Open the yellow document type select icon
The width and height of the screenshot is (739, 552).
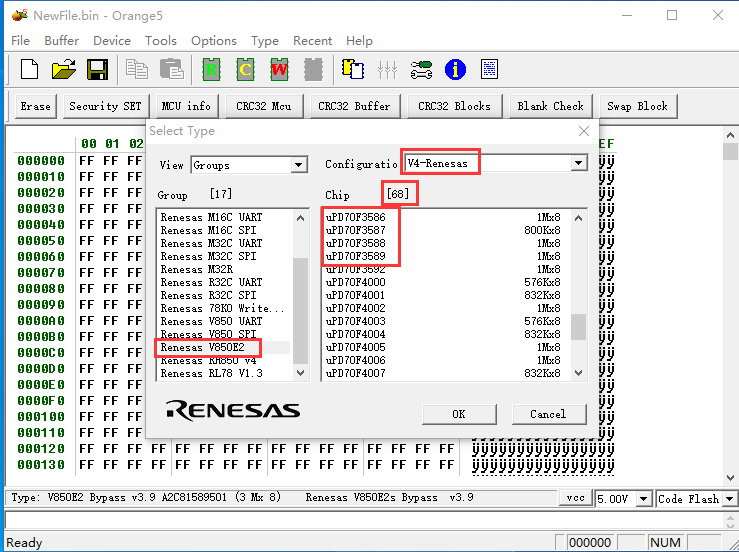(x=353, y=70)
